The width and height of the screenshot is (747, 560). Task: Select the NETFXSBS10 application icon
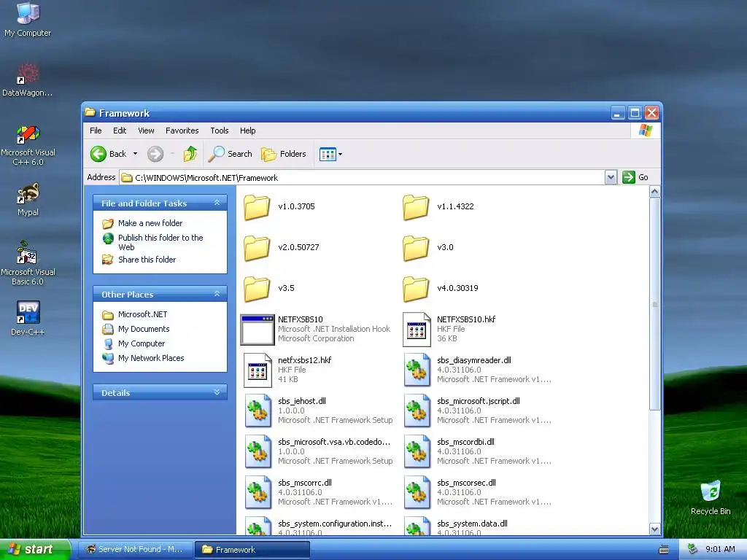(258, 330)
